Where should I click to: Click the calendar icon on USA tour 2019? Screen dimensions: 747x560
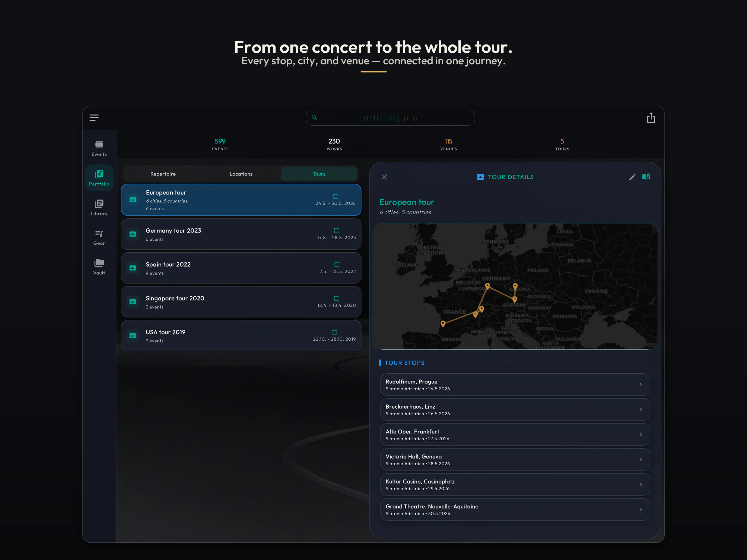pyautogui.click(x=334, y=332)
